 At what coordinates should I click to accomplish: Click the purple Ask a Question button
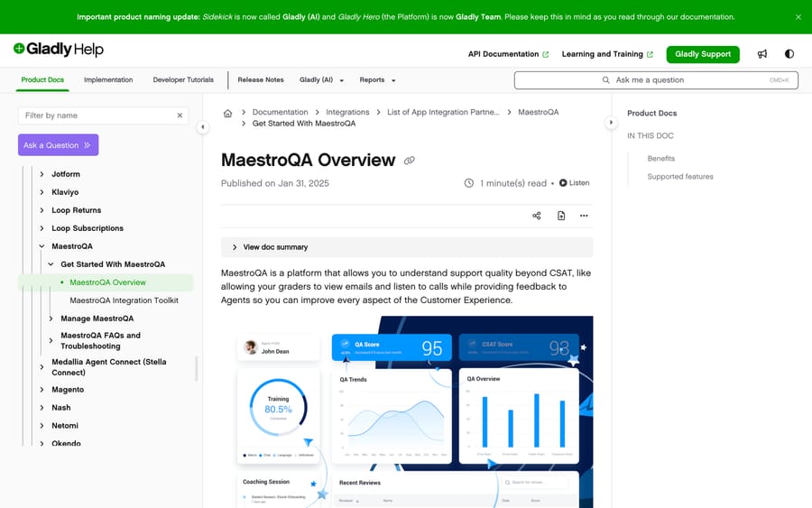click(x=58, y=145)
